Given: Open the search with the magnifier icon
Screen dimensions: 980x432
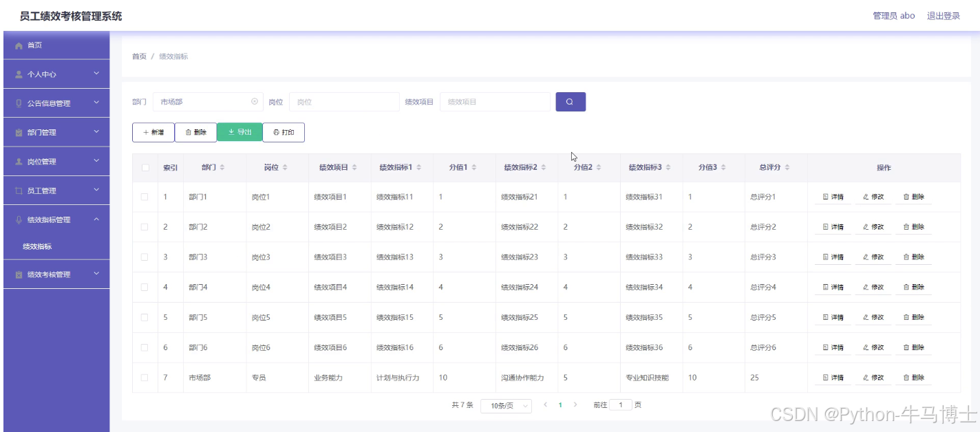Looking at the screenshot, I should (571, 101).
